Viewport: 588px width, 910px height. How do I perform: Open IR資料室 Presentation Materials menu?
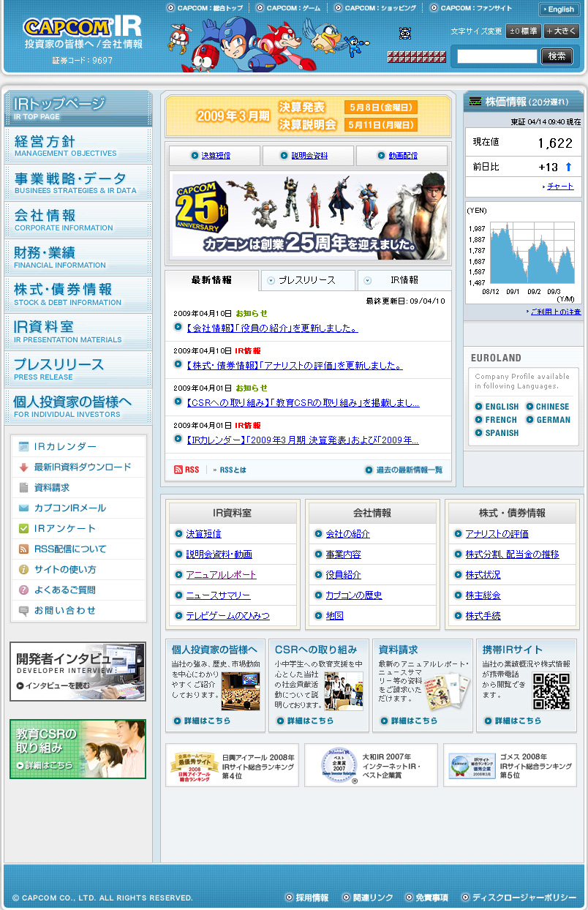point(78,332)
